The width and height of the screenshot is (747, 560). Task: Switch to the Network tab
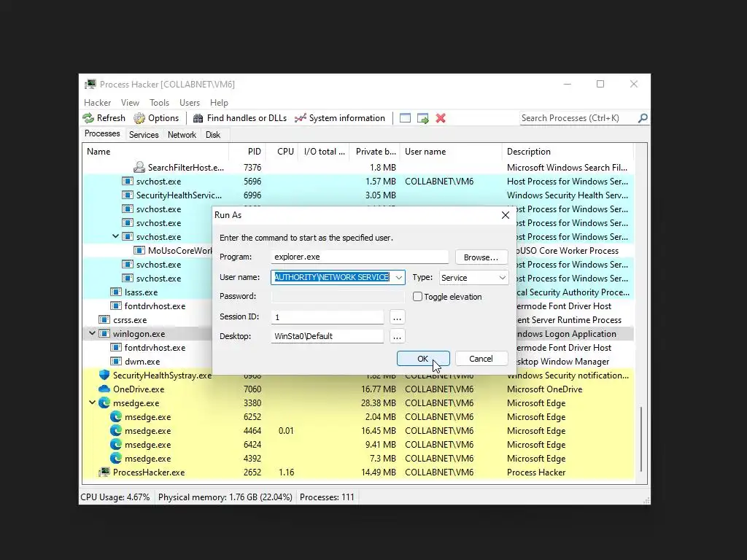point(182,135)
